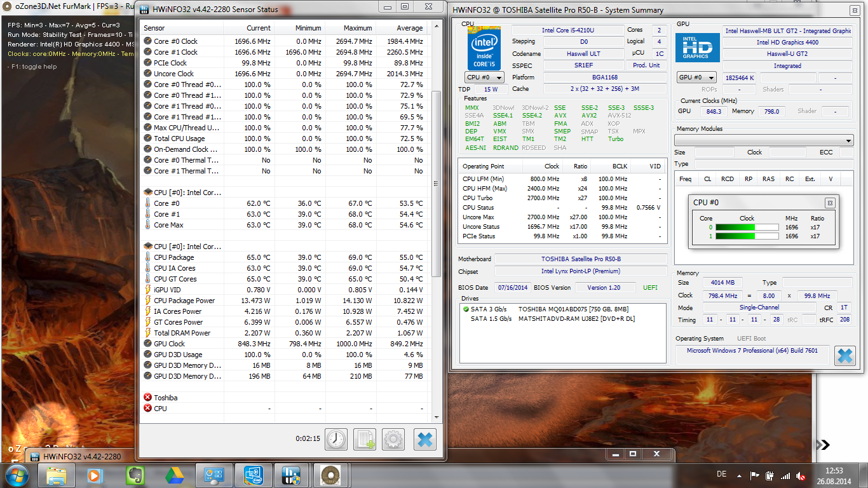Click the 13.473 W current value

click(x=255, y=301)
